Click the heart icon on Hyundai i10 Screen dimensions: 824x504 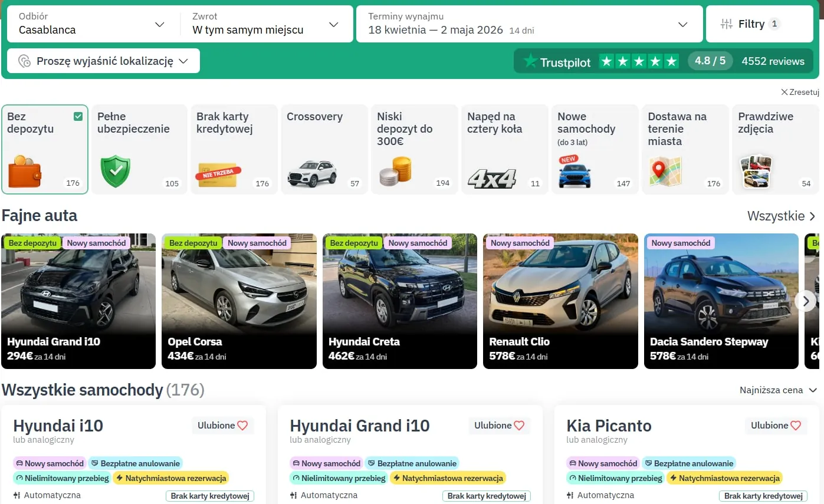coord(242,426)
